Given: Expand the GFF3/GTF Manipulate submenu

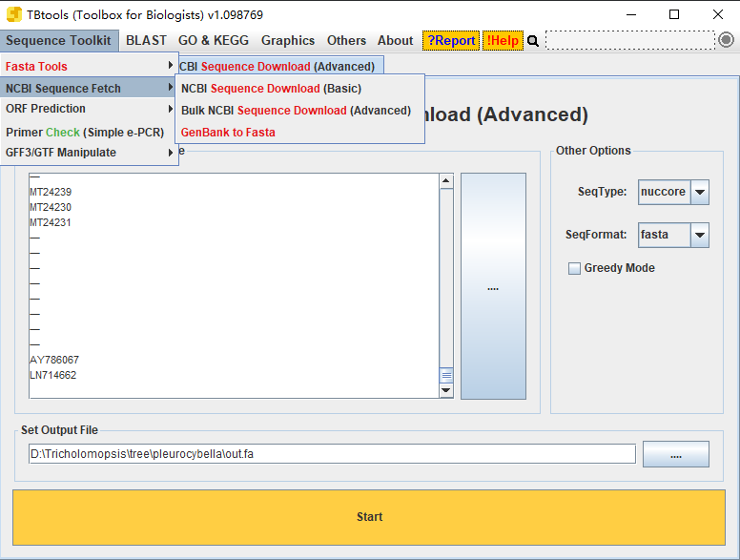Looking at the screenshot, I should [x=89, y=153].
